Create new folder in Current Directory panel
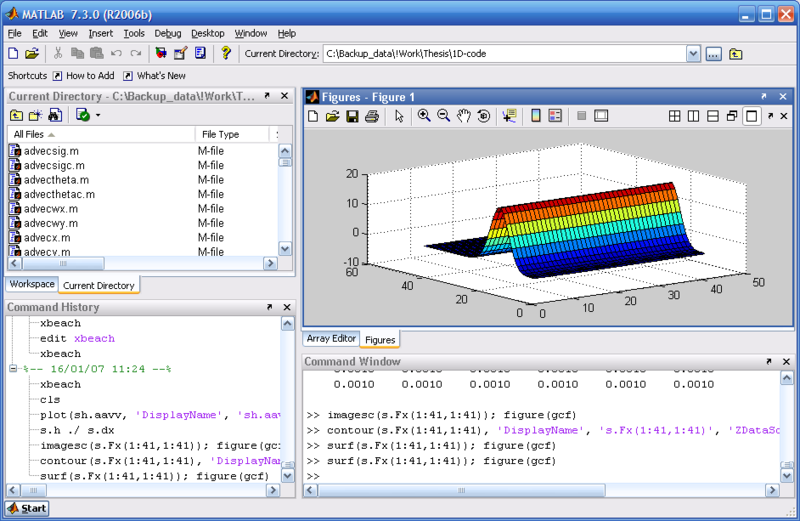Image resolution: width=800 pixels, height=521 pixels. [x=35, y=115]
